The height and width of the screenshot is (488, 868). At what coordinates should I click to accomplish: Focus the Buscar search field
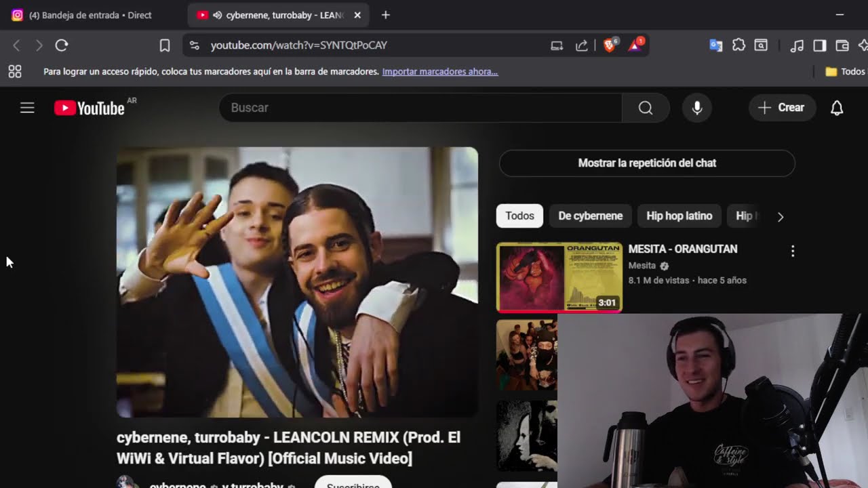coord(420,108)
